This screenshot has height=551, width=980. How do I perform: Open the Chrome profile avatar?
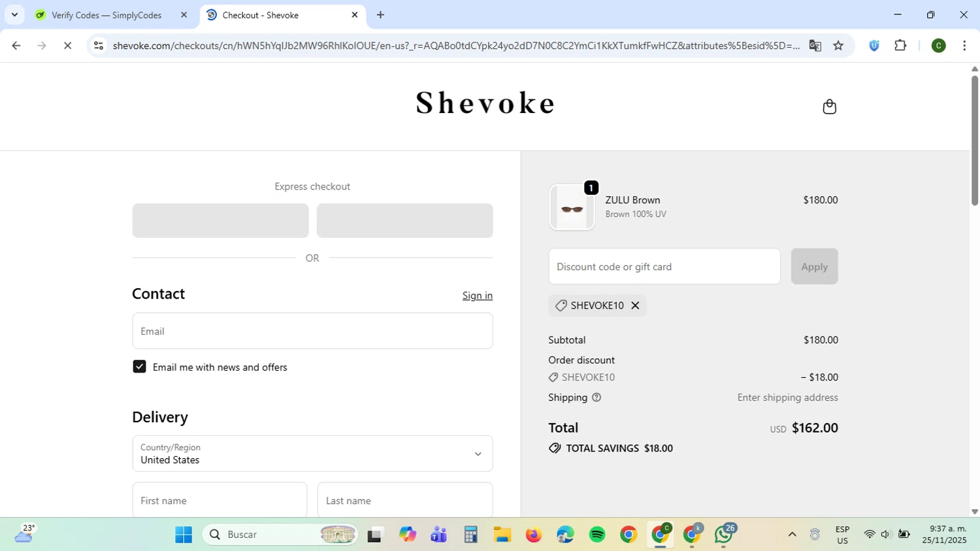938,46
